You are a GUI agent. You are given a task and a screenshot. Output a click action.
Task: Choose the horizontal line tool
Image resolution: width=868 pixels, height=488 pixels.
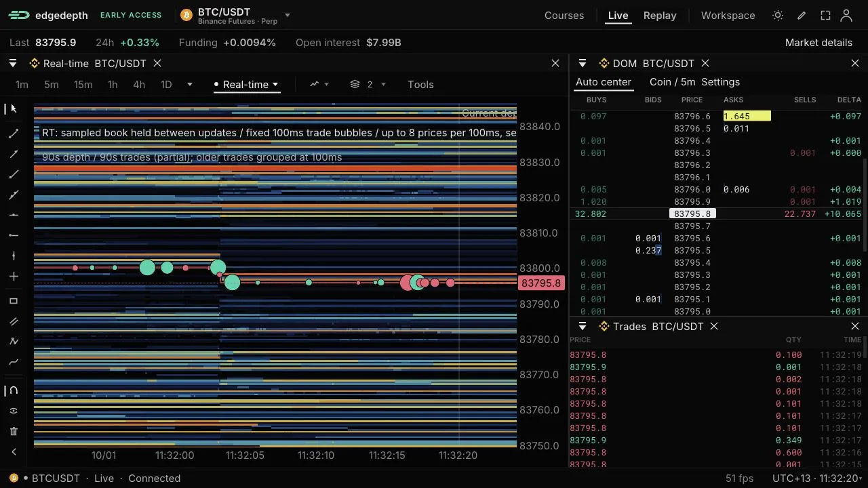pos(14,215)
